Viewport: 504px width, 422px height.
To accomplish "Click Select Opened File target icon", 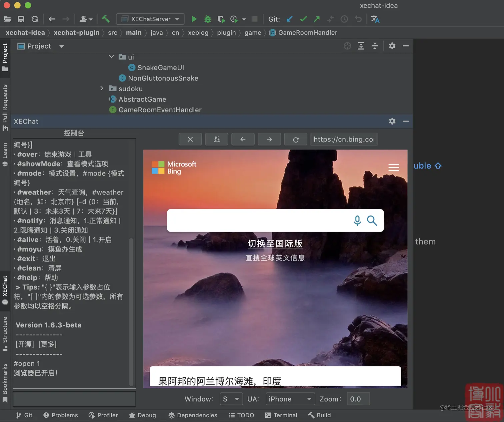I will tap(347, 46).
